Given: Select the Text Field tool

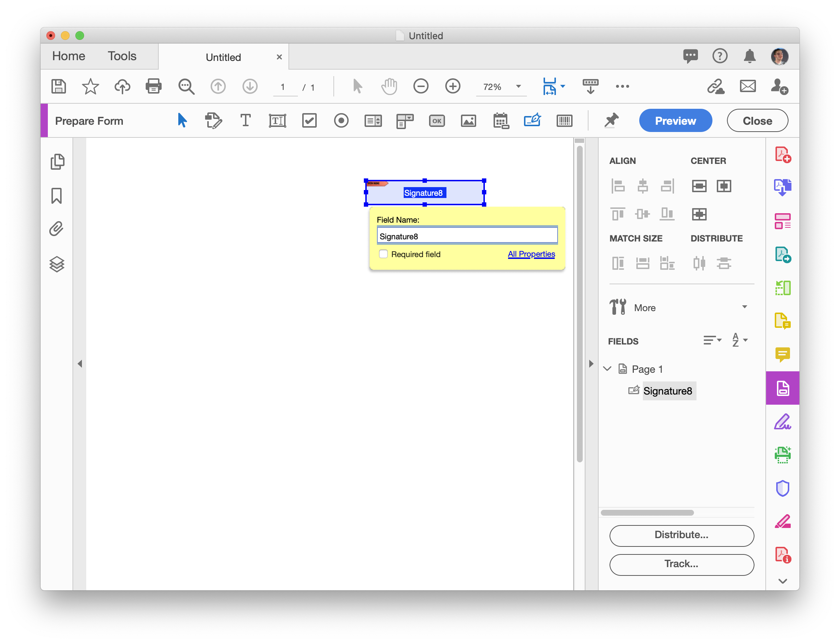Looking at the screenshot, I should (277, 120).
